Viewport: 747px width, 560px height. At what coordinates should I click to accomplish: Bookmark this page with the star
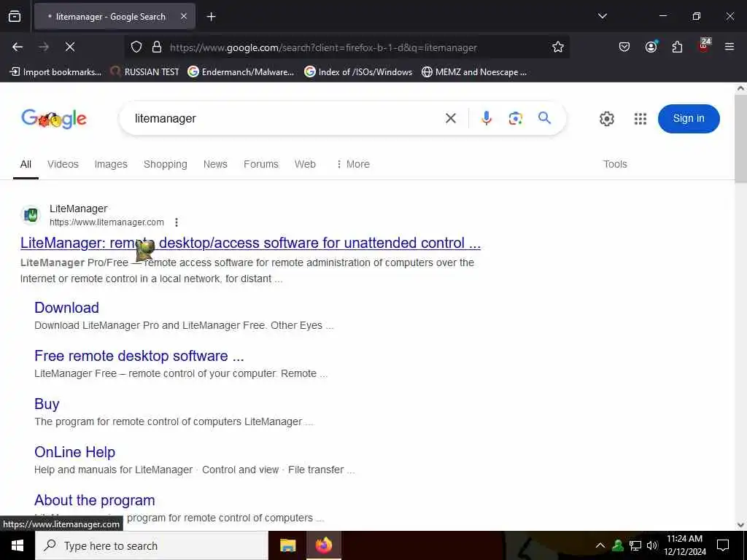pyautogui.click(x=558, y=47)
